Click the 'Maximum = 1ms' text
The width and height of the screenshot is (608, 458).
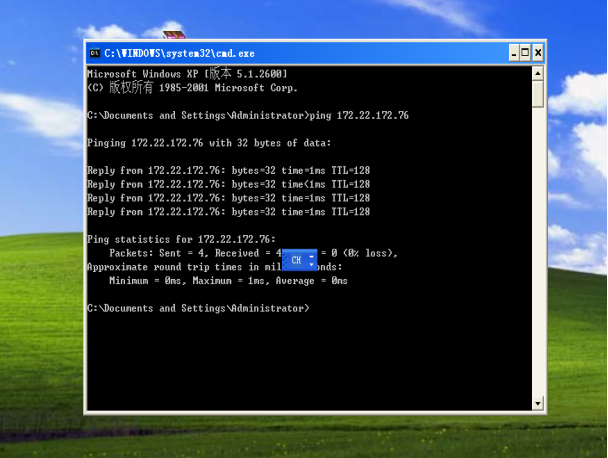(x=231, y=281)
